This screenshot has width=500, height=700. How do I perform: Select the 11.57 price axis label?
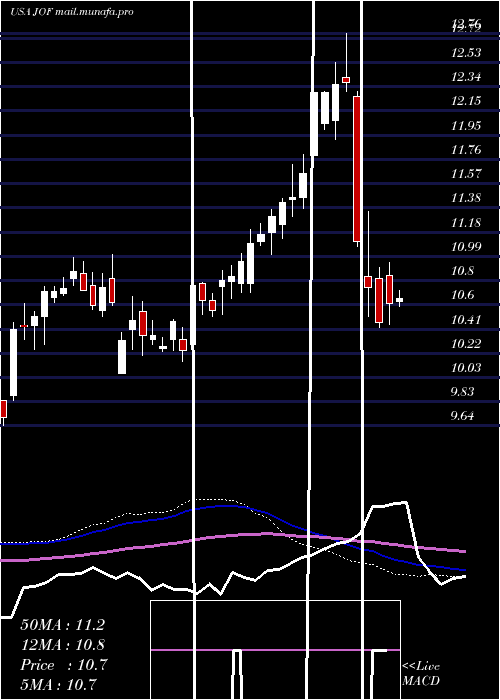[466, 174]
